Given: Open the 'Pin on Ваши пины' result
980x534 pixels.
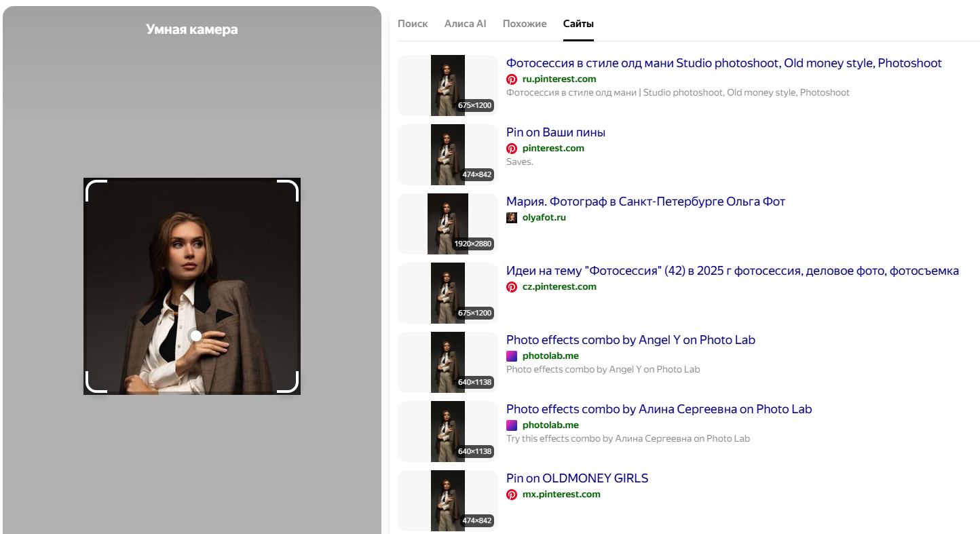Looking at the screenshot, I should pos(556,132).
